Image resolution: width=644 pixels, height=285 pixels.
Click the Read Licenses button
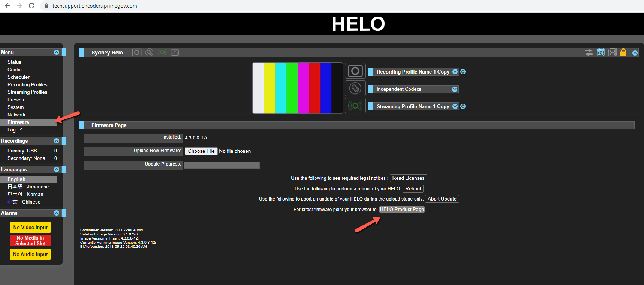(409, 178)
